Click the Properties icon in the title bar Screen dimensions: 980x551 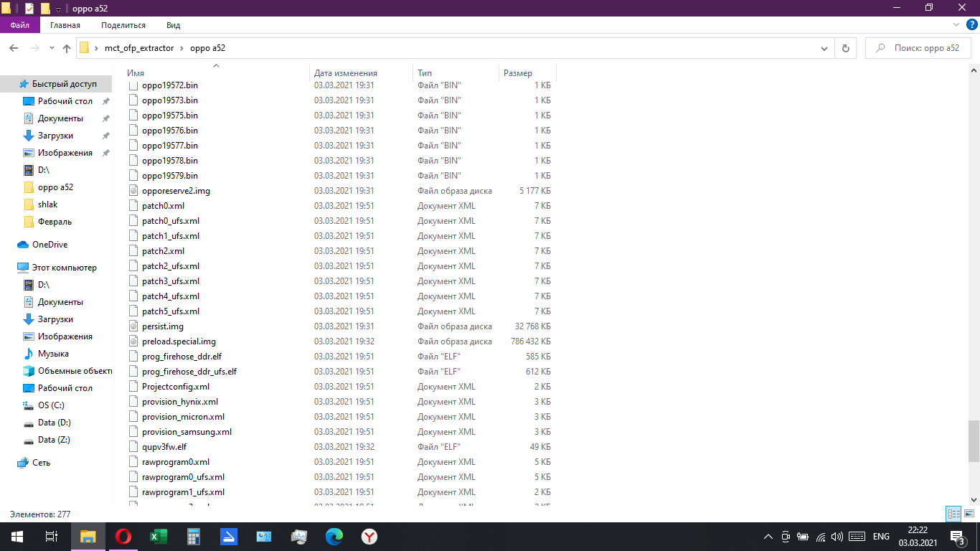[29, 8]
